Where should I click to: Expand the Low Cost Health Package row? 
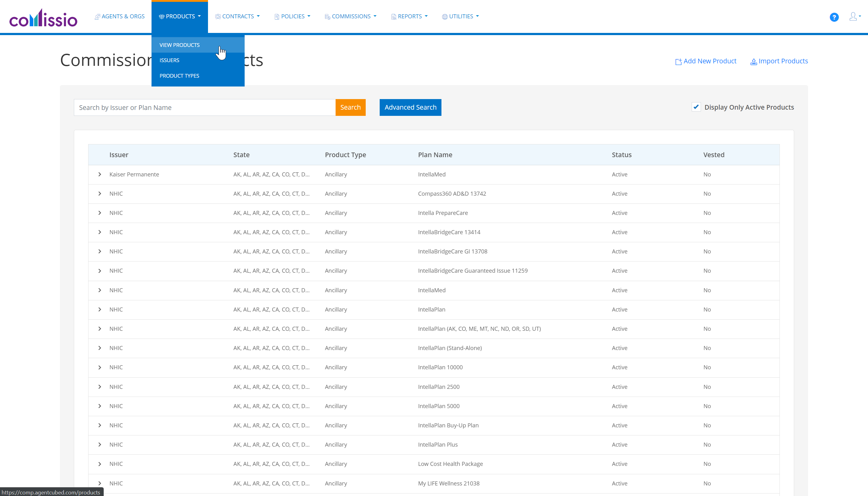100,464
